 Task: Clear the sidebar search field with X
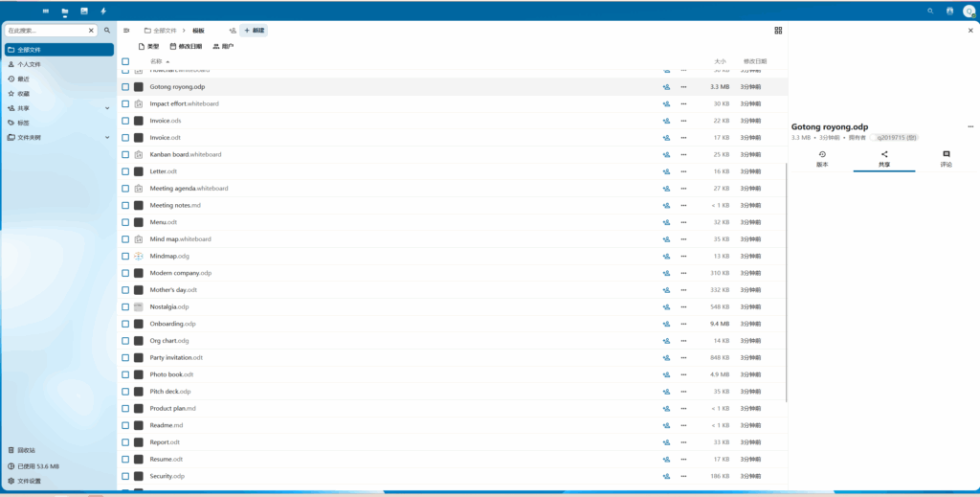[x=92, y=31]
